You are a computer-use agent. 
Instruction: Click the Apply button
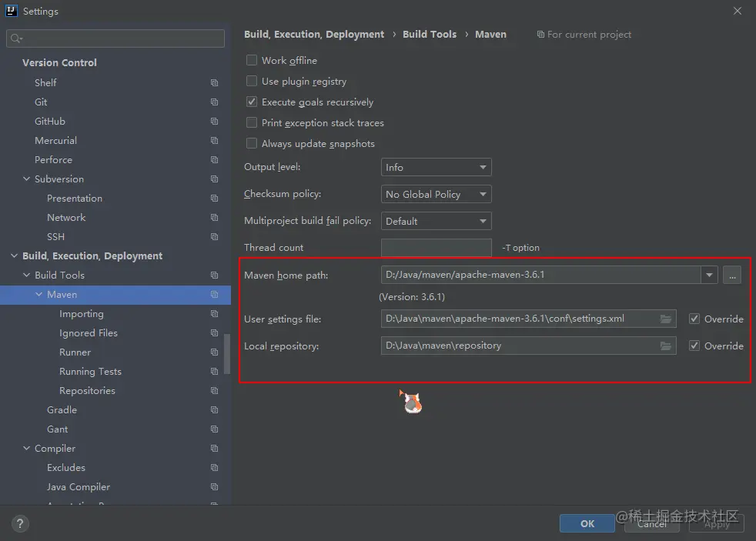pyautogui.click(x=717, y=523)
